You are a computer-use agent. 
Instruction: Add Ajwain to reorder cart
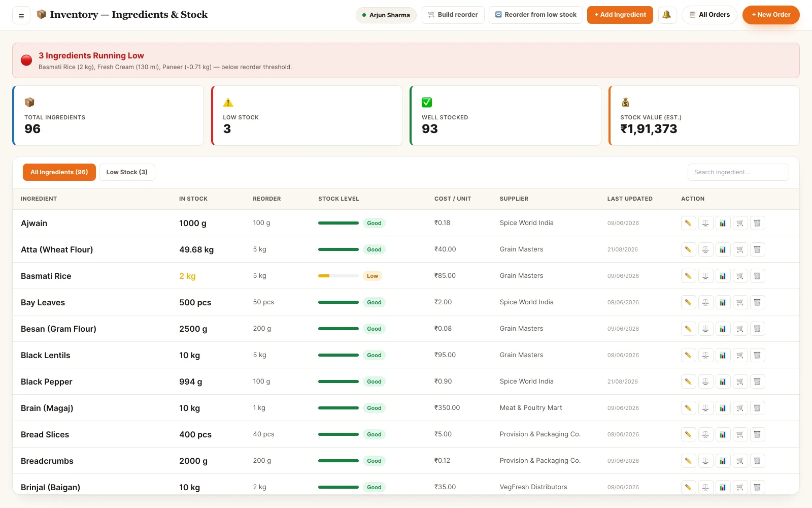740,223
